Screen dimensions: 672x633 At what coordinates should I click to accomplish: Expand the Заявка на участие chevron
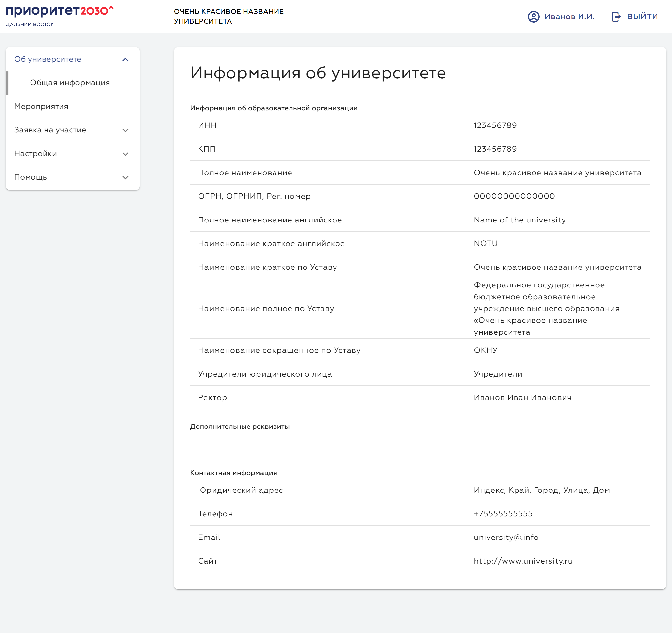(x=125, y=130)
